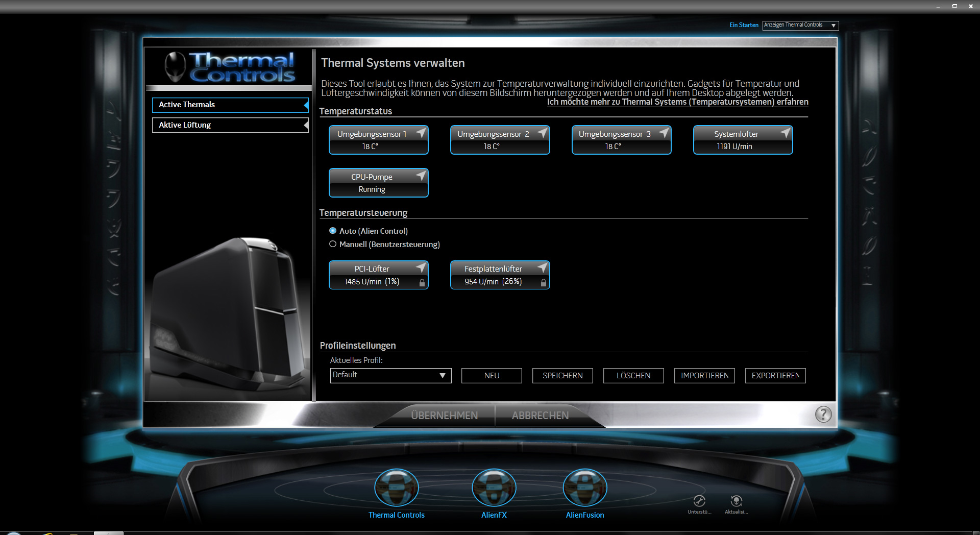
Task: Click 954 U/min (26%) Festplattenlüfter value
Action: [x=493, y=282]
